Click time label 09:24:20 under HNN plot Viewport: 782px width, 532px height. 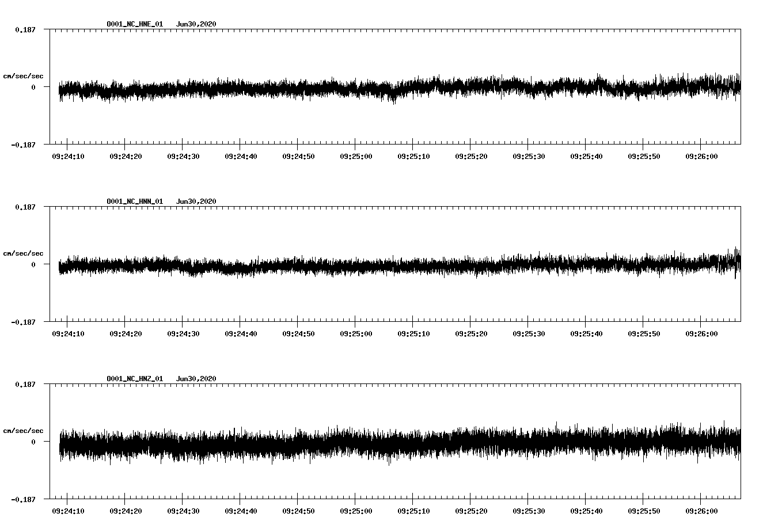coord(126,333)
